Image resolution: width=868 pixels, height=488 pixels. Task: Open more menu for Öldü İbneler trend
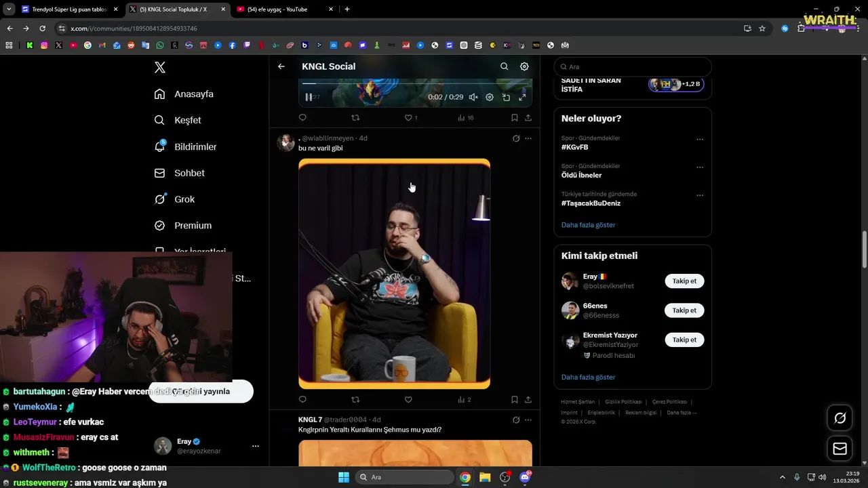click(x=700, y=167)
